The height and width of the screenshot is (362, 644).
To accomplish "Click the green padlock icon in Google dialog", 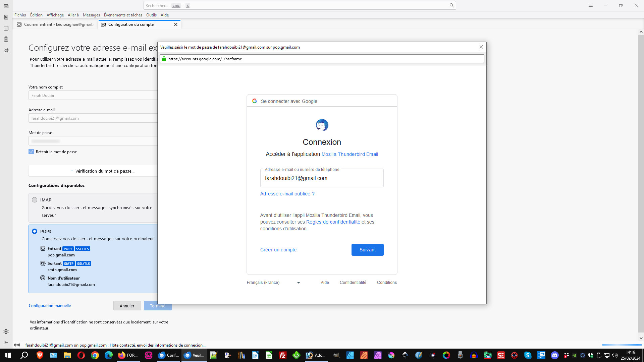I will (x=164, y=59).
